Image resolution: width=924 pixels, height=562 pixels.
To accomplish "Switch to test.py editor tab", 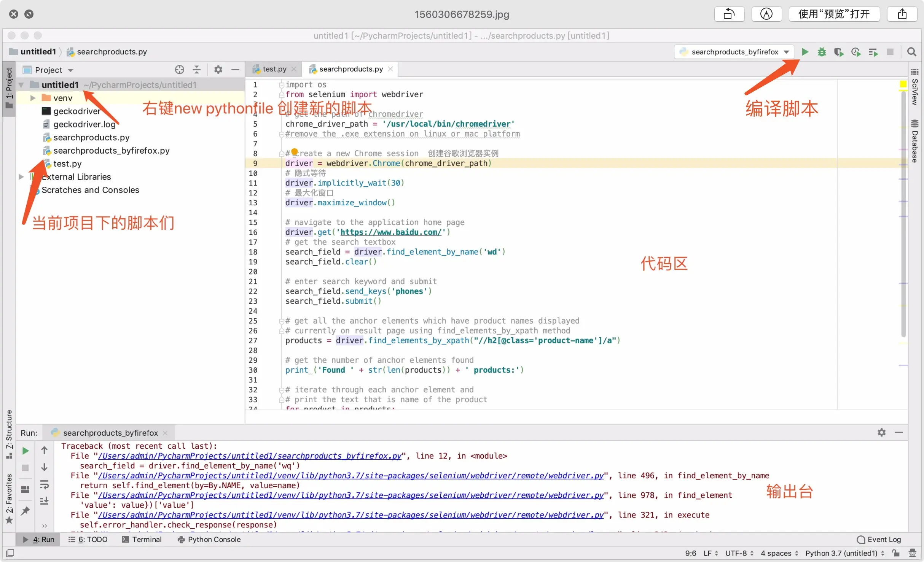I will pos(274,69).
